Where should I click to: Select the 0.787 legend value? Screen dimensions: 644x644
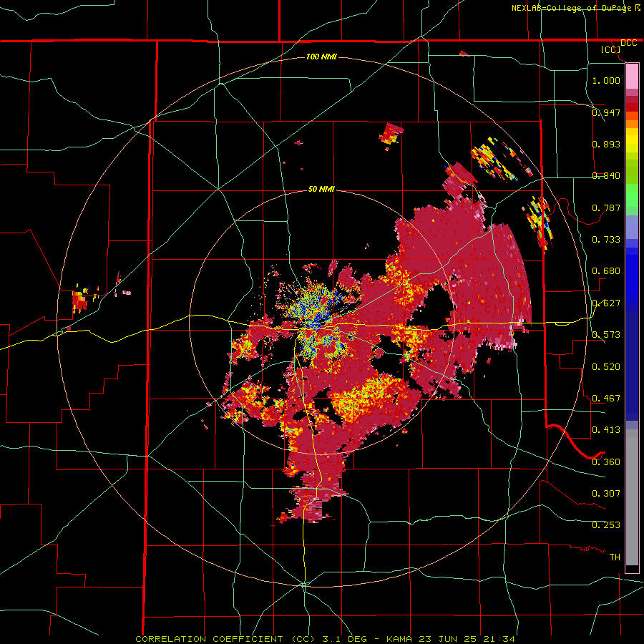(606, 208)
